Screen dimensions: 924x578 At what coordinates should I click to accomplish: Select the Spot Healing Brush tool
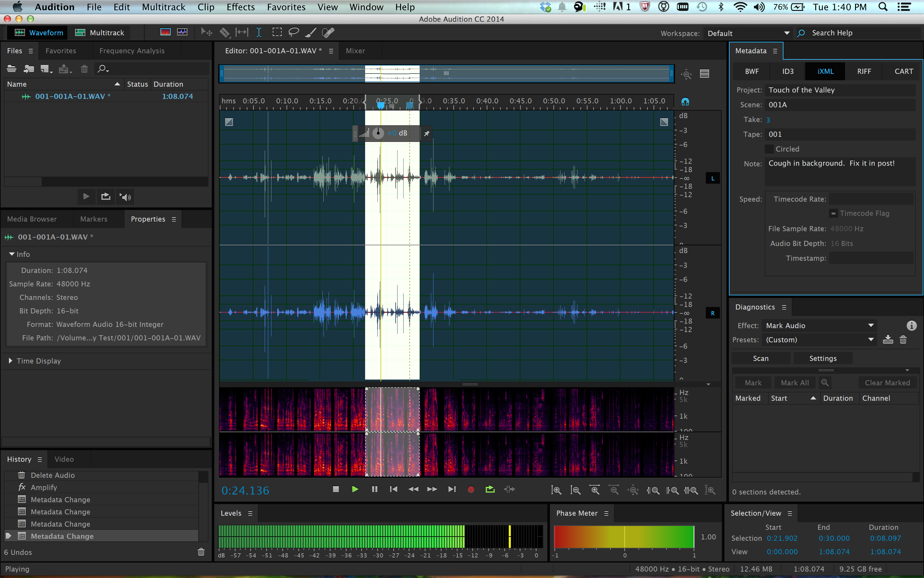pos(328,33)
